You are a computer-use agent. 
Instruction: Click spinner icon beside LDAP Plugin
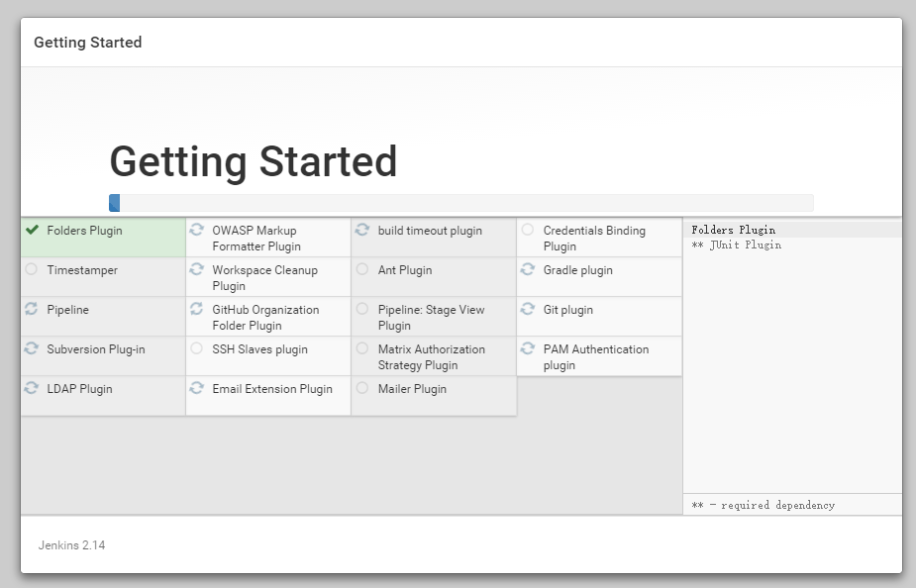click(x=32, y=388)
